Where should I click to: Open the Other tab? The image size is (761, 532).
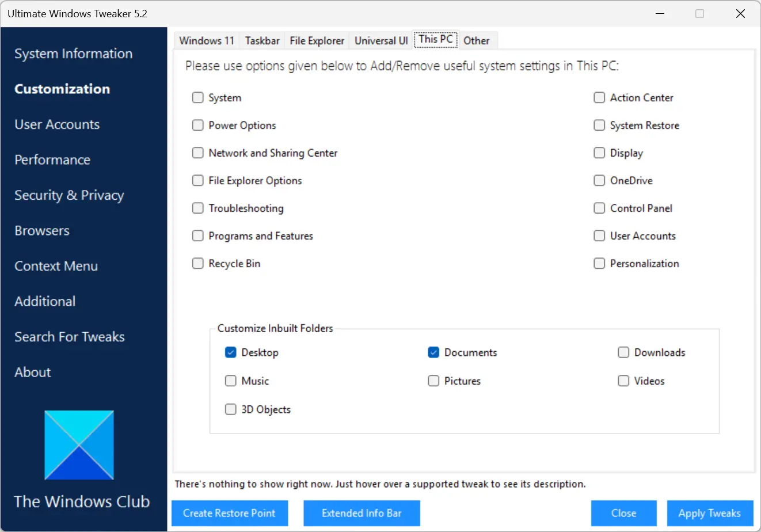pos(477,40)
